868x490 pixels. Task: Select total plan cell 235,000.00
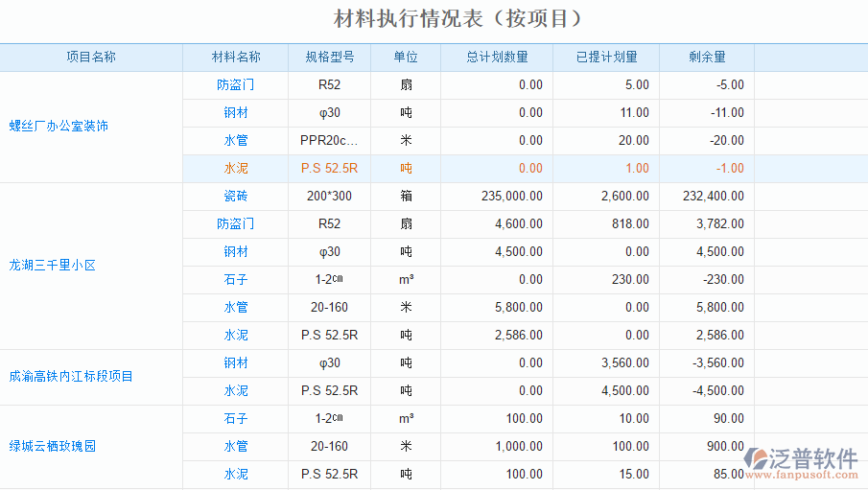click(x=497, y=196)
